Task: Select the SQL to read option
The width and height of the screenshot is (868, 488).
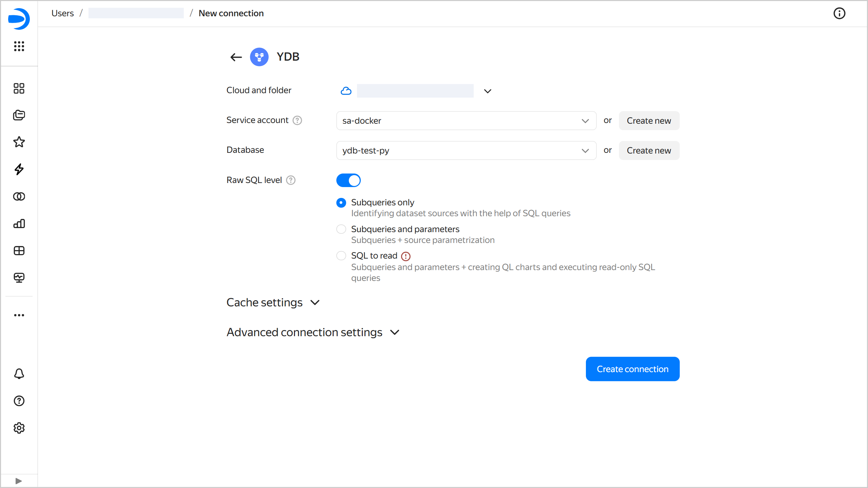Action: pos(341,256)
